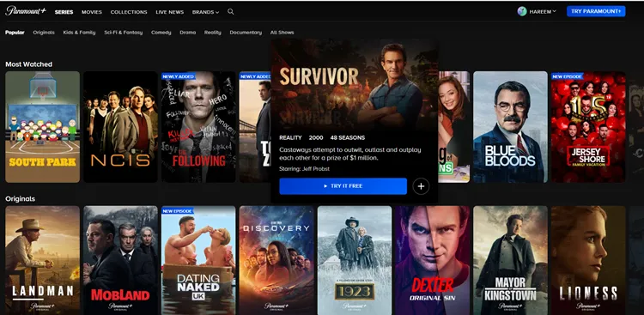Open Jersey Shore Family Vacation poster
The image size is (644, 315).
click(x=588, y=127)
